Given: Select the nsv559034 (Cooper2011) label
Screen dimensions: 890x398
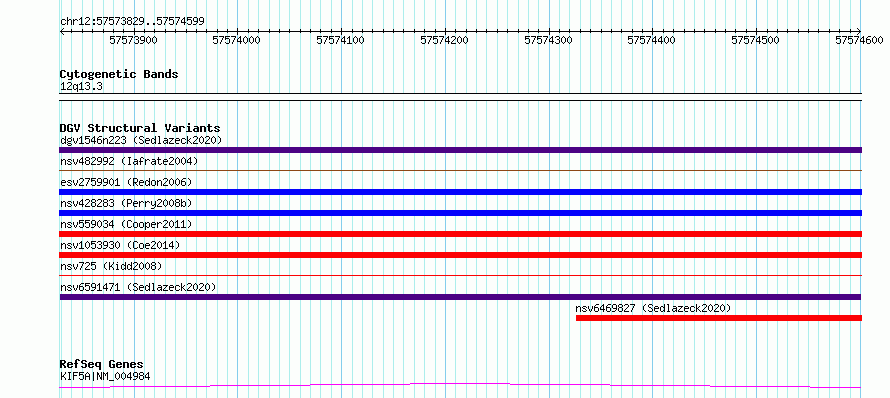Looking at the screenshot, I should click(x=126, y=224).
